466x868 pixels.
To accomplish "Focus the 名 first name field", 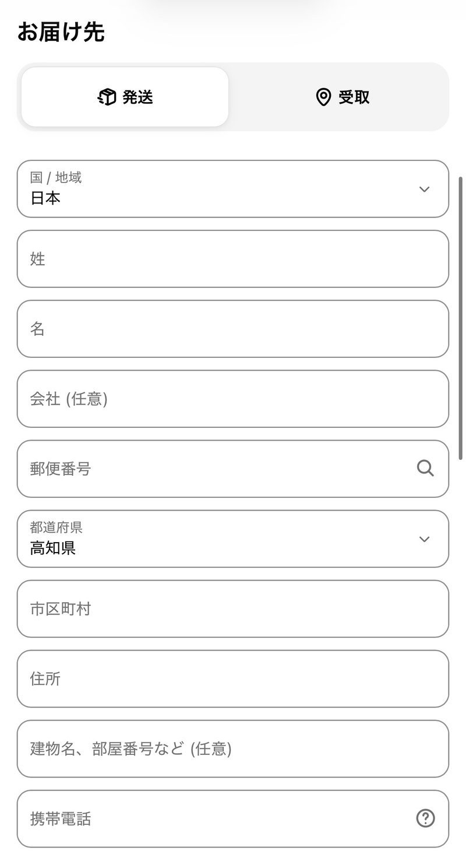I will [x=233, y=329].
